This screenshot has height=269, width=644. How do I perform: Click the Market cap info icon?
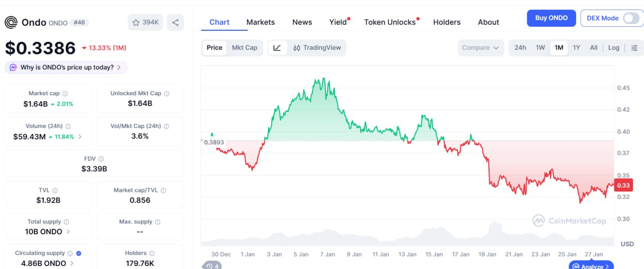click(x=65, y=94)
